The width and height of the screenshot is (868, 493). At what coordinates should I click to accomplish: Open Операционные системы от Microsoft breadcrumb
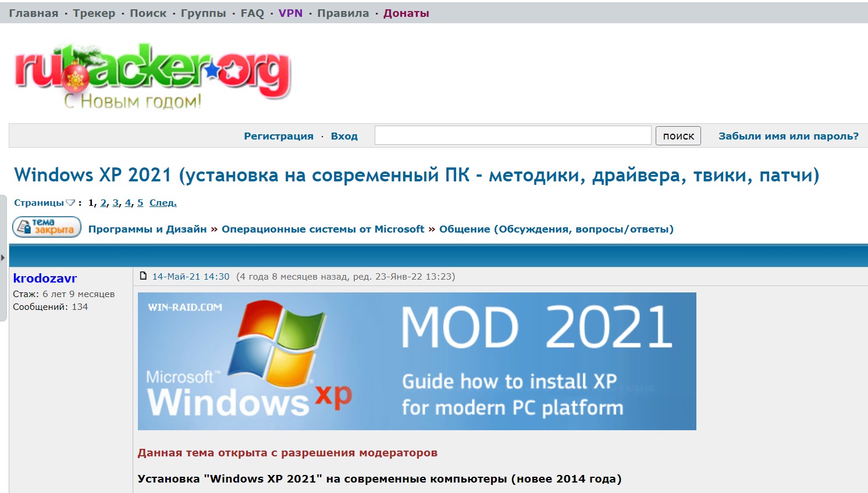coord(323,229)
